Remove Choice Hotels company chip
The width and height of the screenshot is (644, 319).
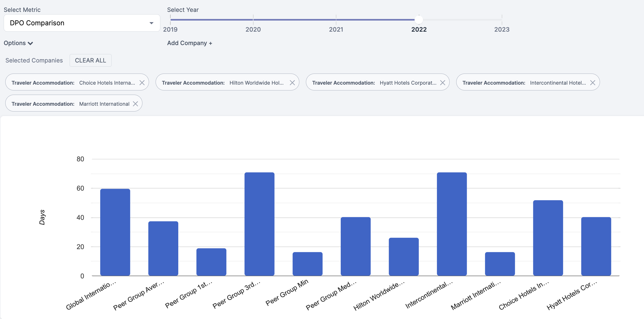(142, 83)
